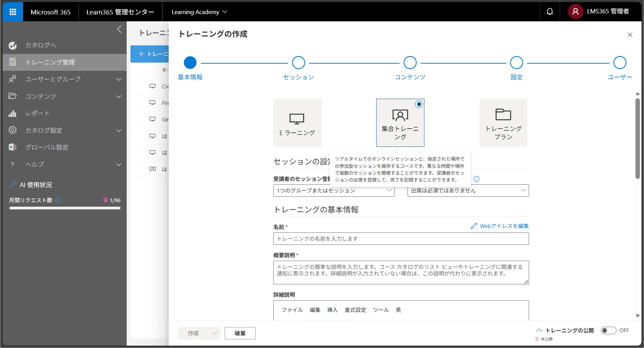644x348 pixels.
Task: Select the 集合トレーニング training type card
Action: point(400,123)
